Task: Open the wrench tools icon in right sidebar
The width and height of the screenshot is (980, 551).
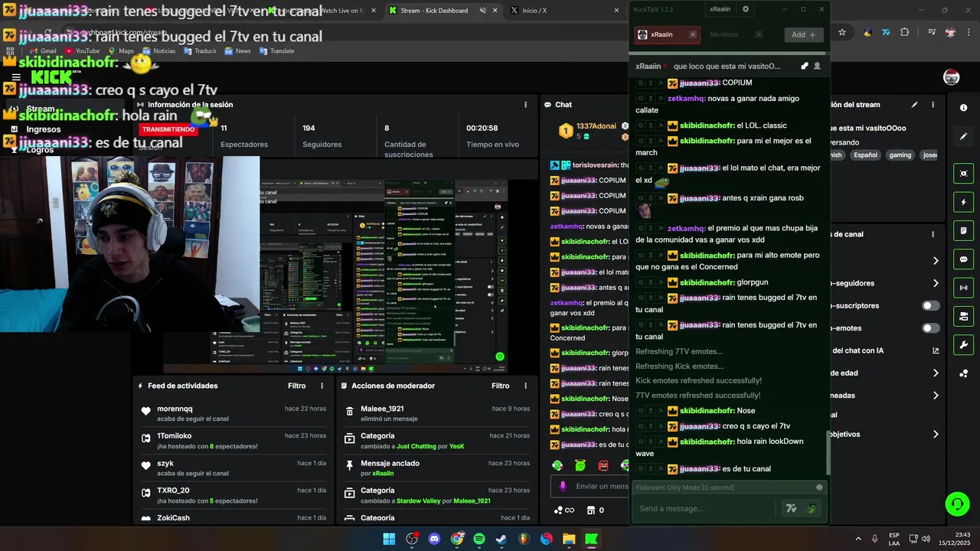Action: coord(963,345)
